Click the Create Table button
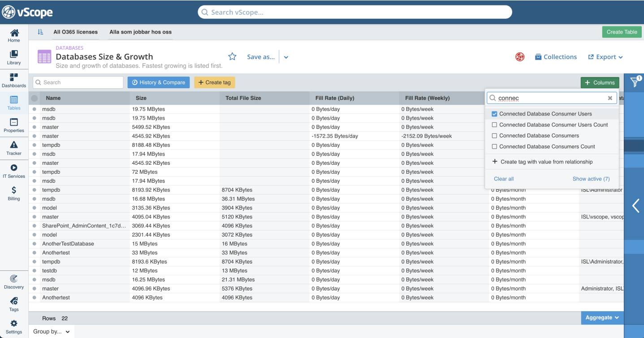Viewport: 644px width, 338px height. [x=622, y=32]
